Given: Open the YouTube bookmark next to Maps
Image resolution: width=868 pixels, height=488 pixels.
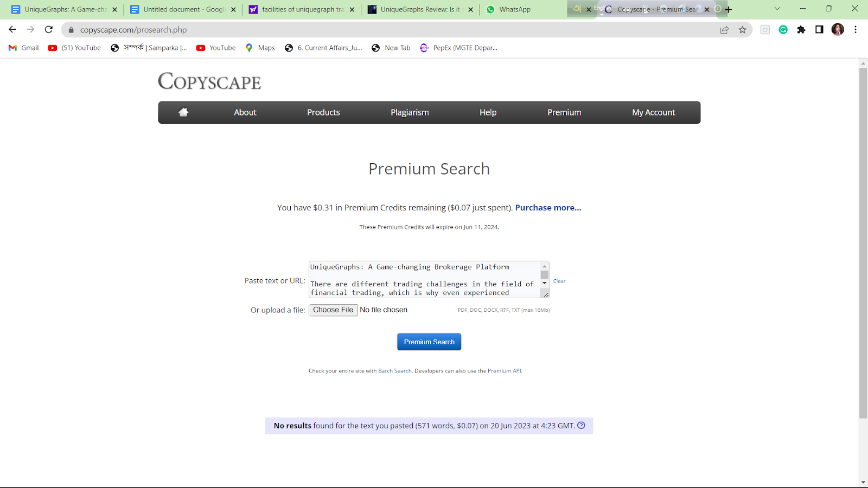Looking at the screenshot, I should pos(216,48).
